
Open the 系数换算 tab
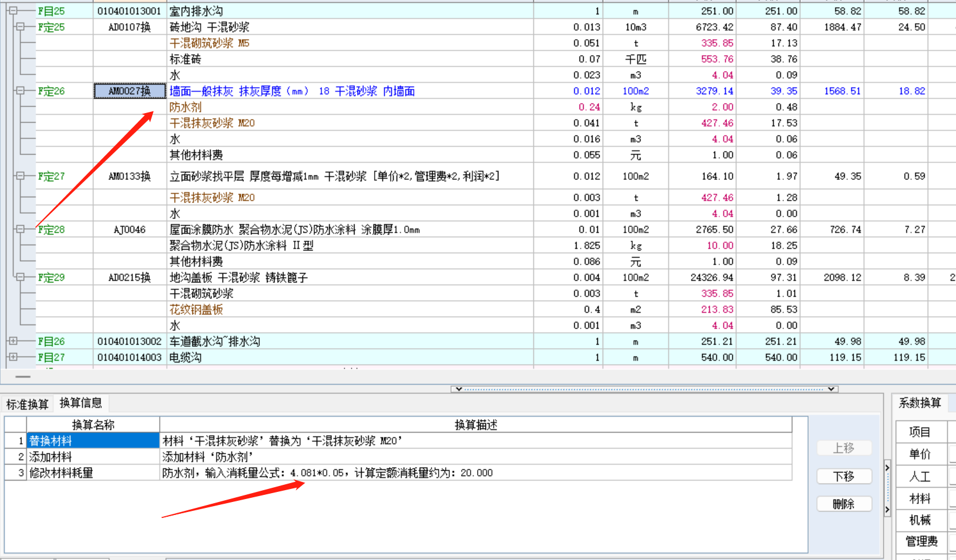[x=920, y=403]
